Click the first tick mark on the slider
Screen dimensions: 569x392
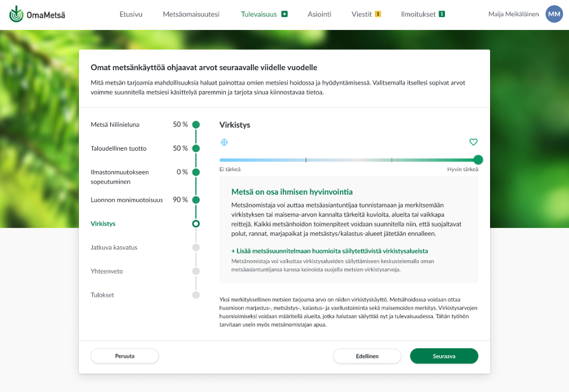click(x=306, y=160)
